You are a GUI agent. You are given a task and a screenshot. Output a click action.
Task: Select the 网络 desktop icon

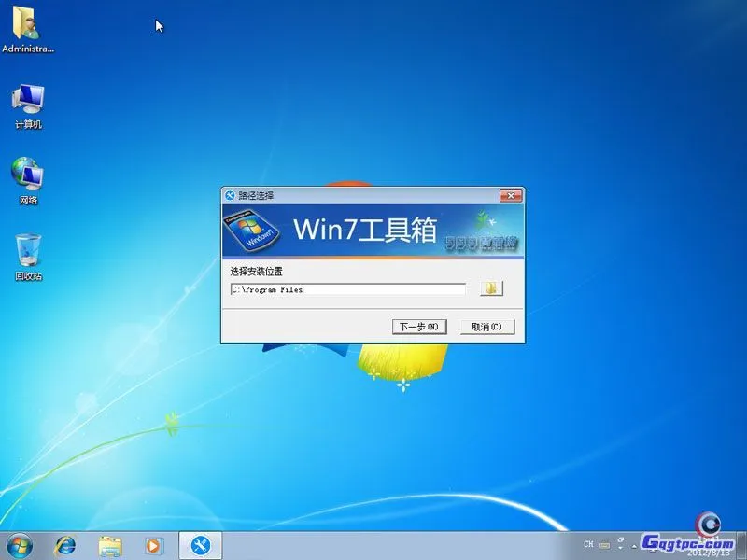coord(27,181)
